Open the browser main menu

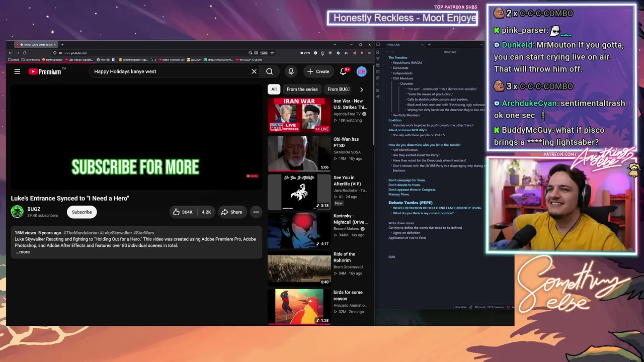point(370,53)
